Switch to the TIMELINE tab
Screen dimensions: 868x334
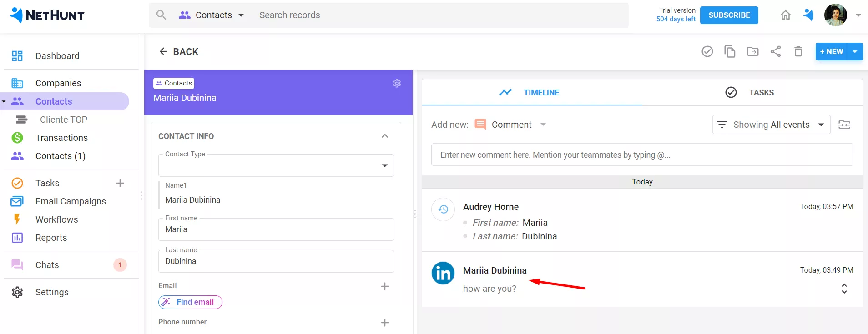click(x=532, y=92)
